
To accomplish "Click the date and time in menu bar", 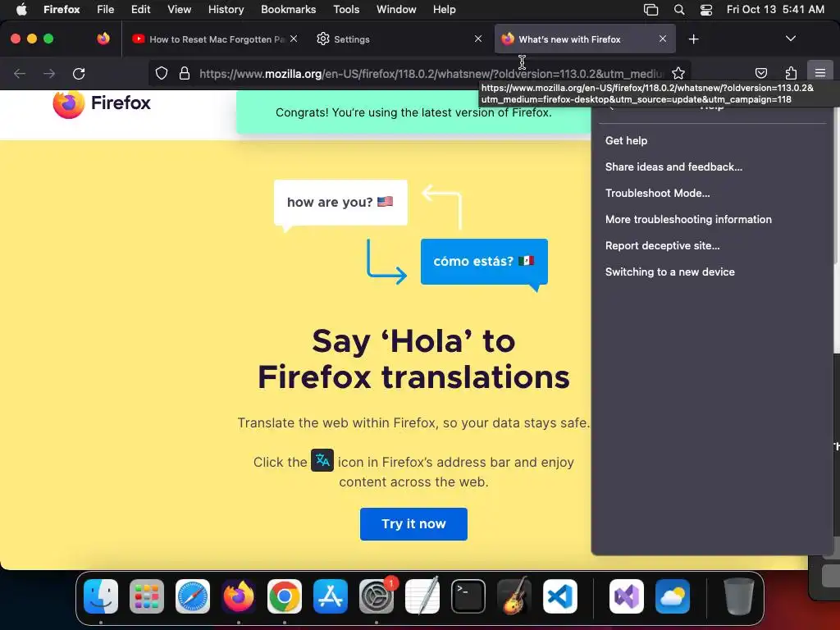I will (775, 9).
